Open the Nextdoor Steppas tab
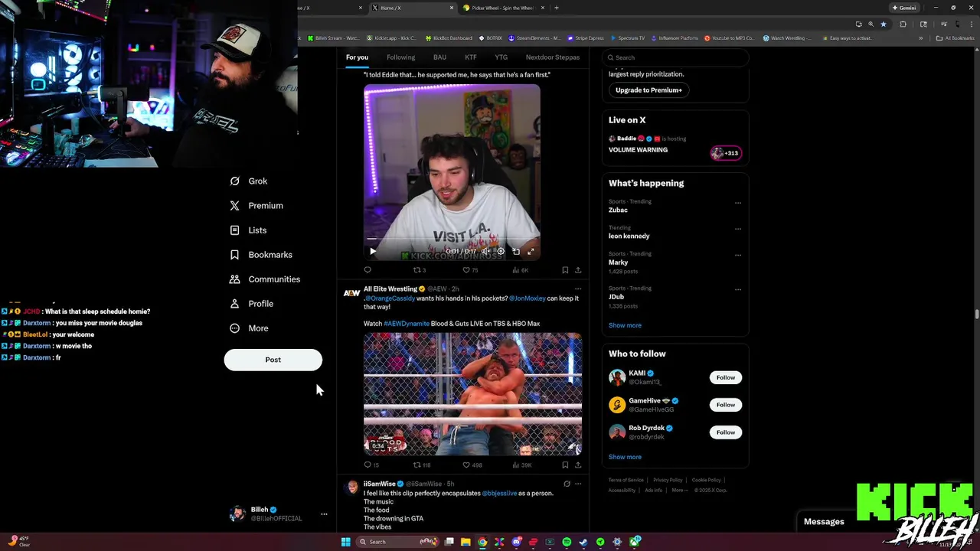The image size is (980, 551). click(553, 57)
